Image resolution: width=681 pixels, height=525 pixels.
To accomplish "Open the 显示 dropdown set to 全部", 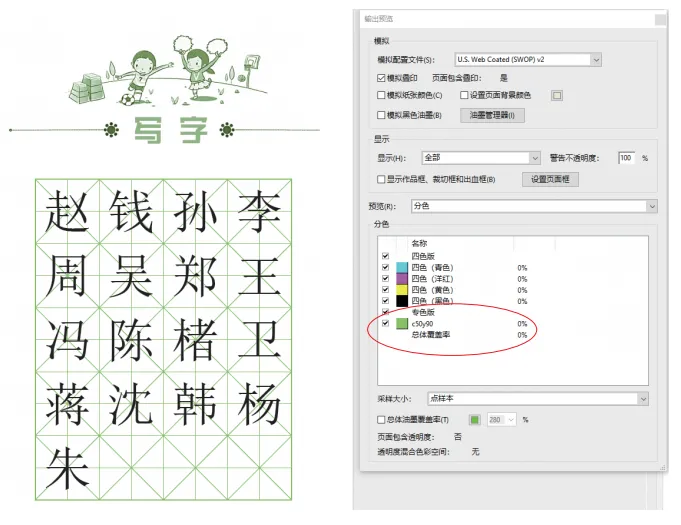I will [x=481, y=158].
